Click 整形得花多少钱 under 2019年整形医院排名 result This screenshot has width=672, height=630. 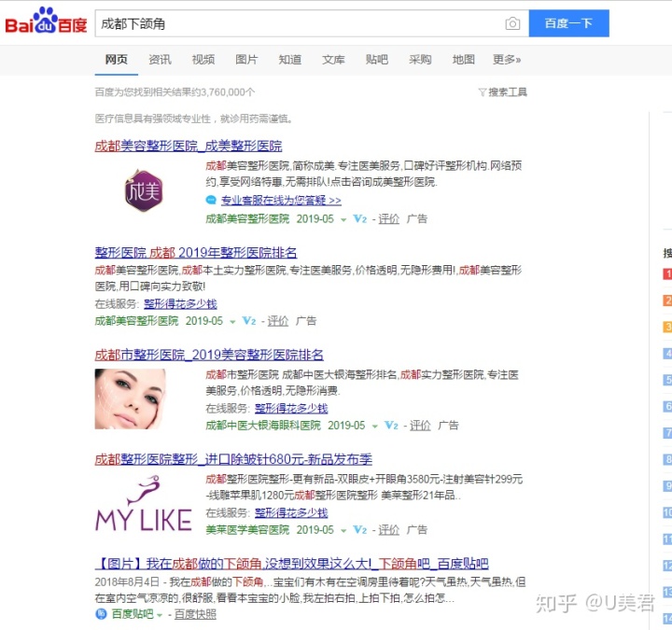[180, 304]
